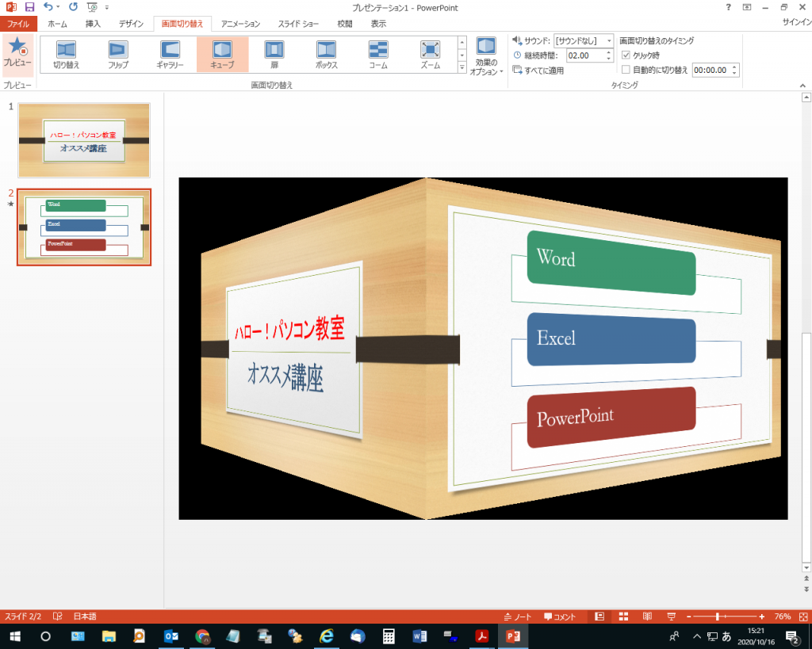This screenshot has width=812, height=649.
Task: Adjust the 継続時間 duration spinner arrows
Action: click(609, 55)
